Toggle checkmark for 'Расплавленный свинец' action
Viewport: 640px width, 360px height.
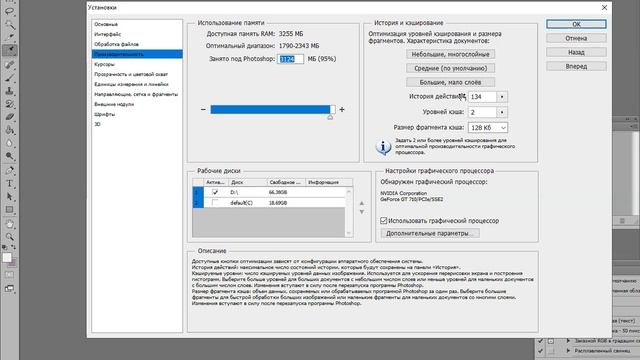point(540,351)
